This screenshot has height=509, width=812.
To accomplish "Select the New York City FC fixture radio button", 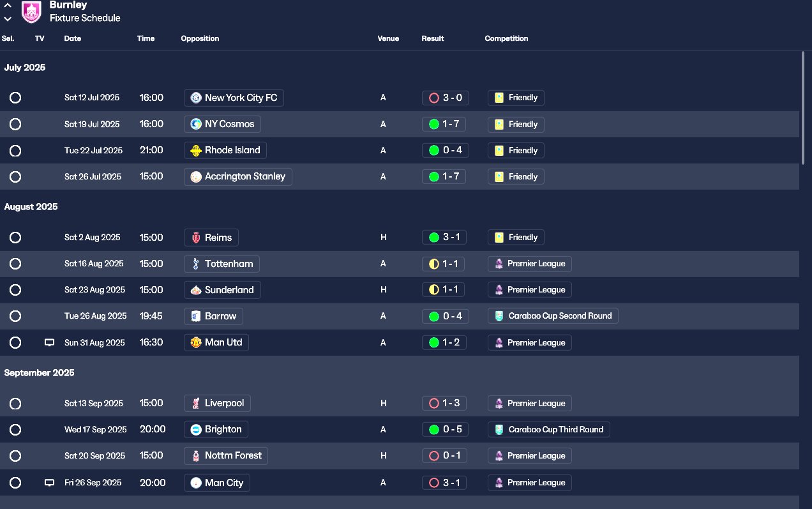I will [x=15, y=98].
